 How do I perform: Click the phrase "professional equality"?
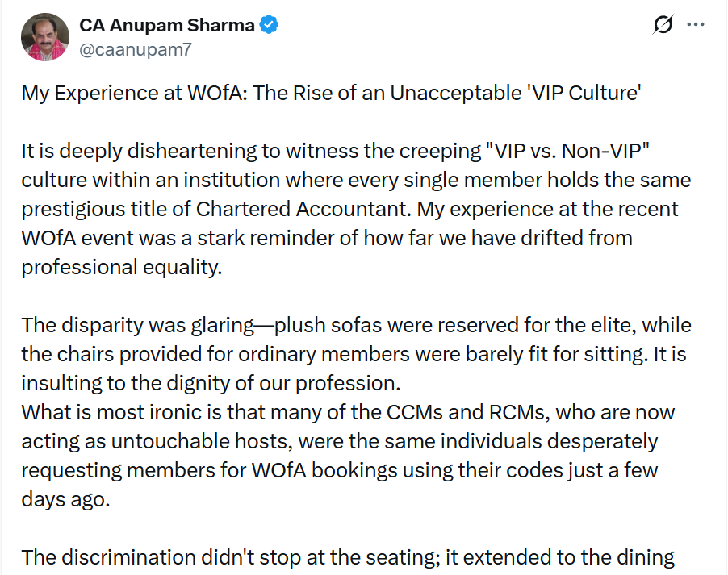point(120,267)
